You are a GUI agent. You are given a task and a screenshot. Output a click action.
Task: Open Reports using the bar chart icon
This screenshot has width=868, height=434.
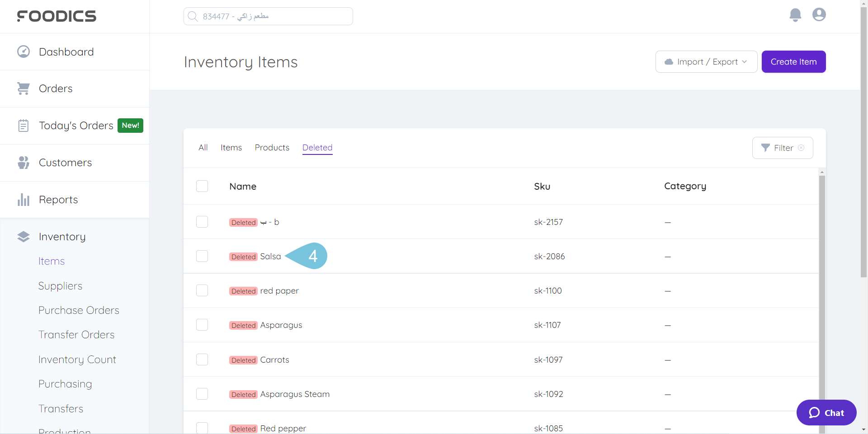23,199
